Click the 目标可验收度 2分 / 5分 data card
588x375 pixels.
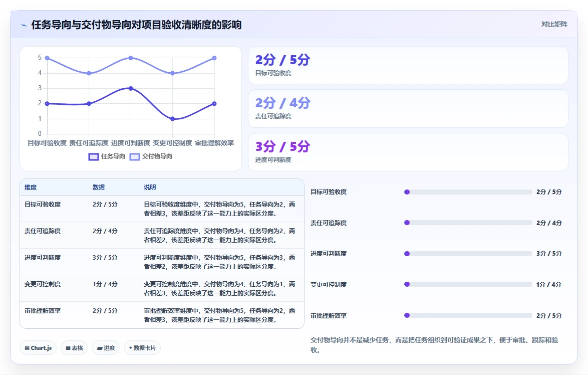(408, 65)
